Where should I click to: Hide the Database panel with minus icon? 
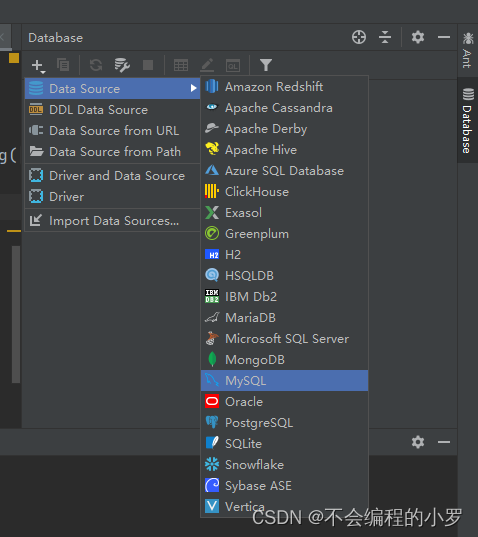coord(444,37)
